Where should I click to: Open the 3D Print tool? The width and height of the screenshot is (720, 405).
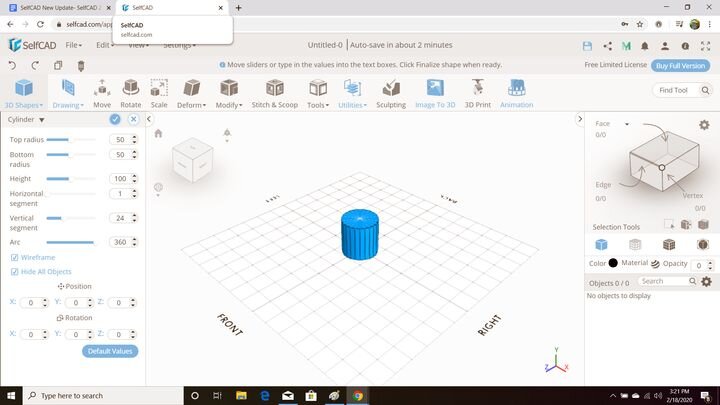point(477,93)
